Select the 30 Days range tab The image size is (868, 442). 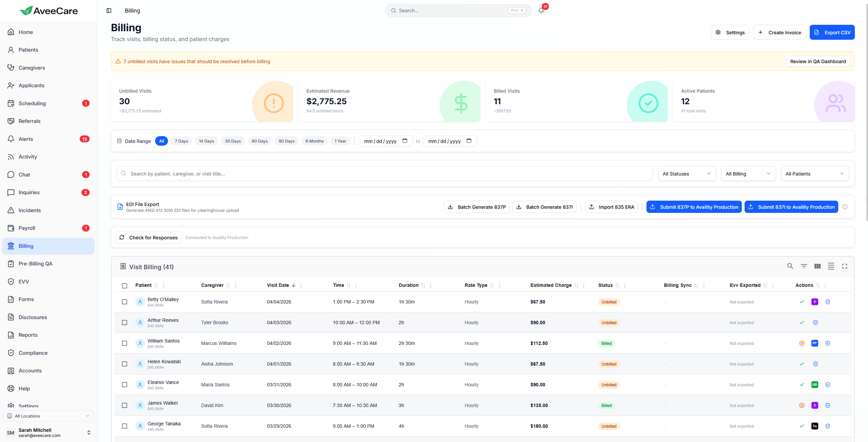[232, 141]
